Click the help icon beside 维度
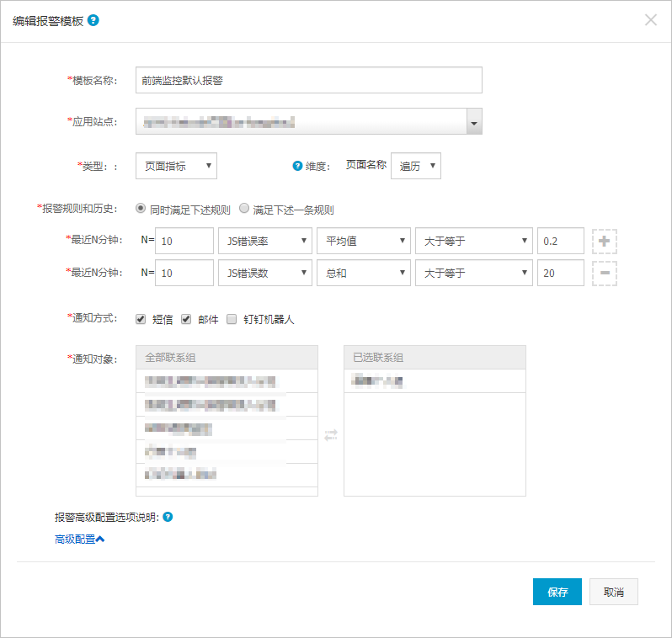Image resolution: width=672 pixels, height=638 pixels. [x=297, y=166]
